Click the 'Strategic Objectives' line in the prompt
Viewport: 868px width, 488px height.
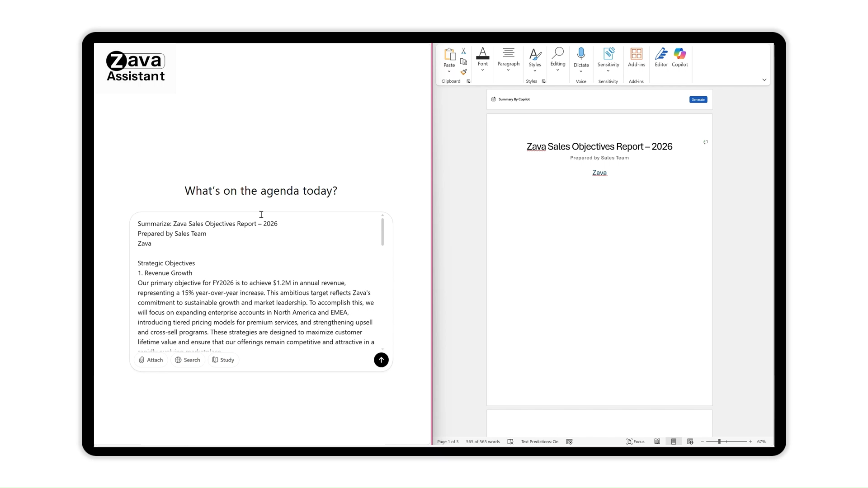tap(166, 263)
